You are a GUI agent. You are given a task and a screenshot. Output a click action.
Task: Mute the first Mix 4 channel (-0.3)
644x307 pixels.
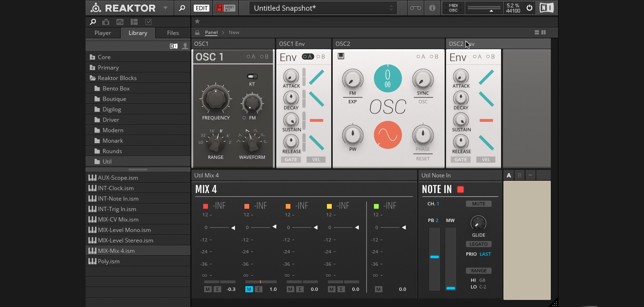click(x=208, y=289)
